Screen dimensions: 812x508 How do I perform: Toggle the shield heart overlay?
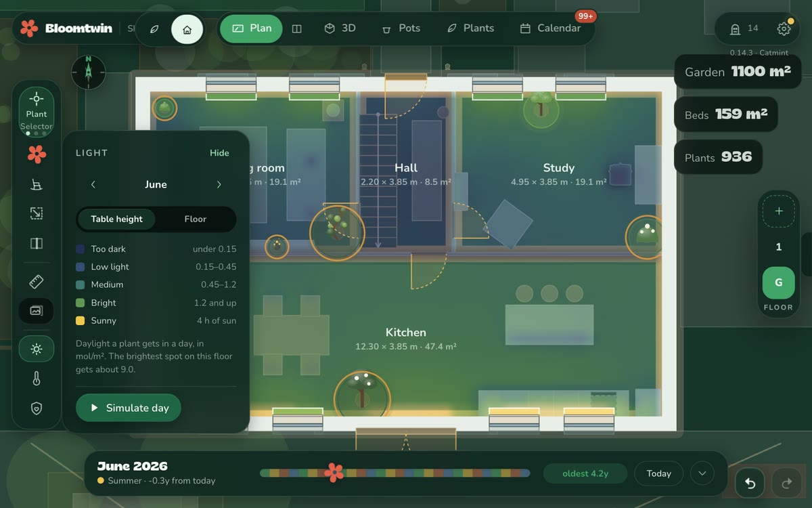(37, 408)
